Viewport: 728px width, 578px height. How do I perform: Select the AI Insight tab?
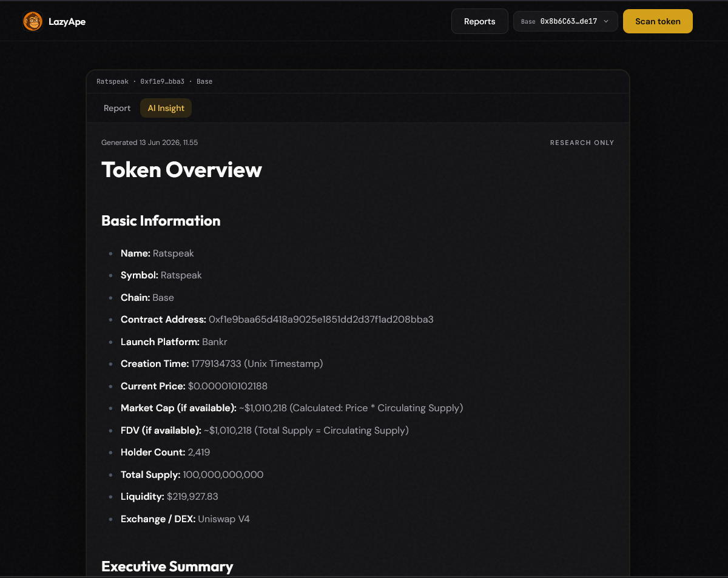tap(166, 108)
